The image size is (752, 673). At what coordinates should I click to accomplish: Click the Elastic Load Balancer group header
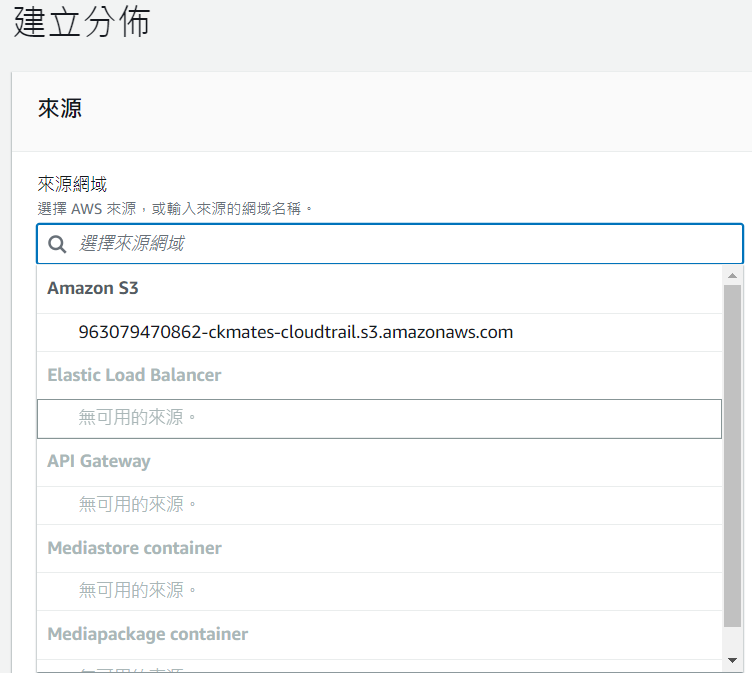click(379, 375)
